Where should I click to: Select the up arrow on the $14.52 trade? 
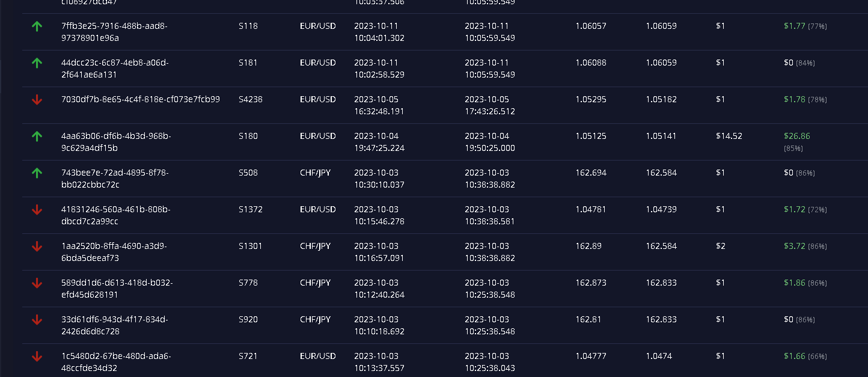37,136
